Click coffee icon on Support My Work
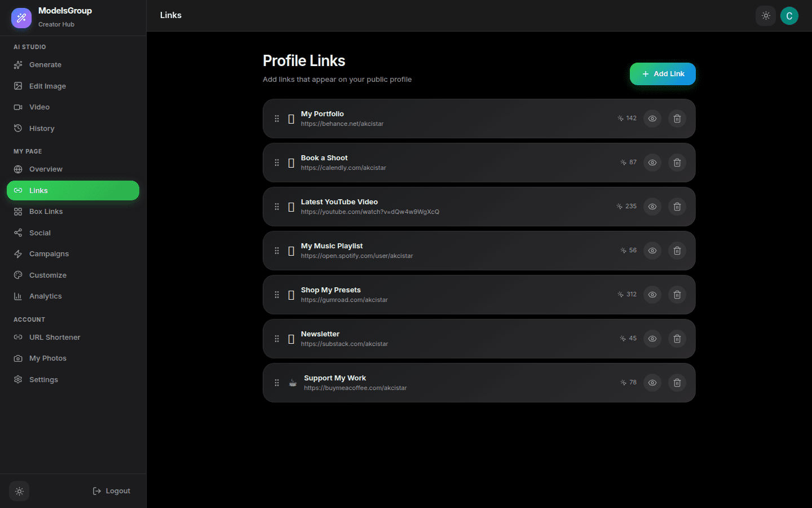The image size is (812, 508). coord(293,383)
